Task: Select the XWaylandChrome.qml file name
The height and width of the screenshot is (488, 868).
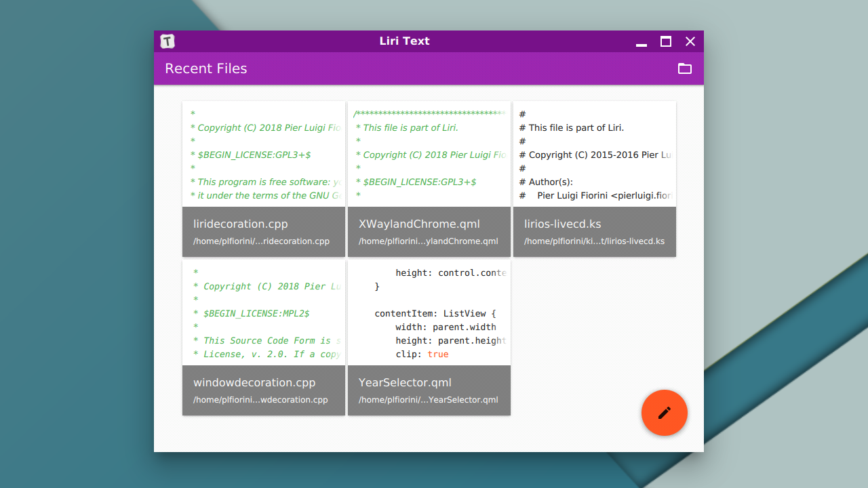Action: click(x=419, y=224)
